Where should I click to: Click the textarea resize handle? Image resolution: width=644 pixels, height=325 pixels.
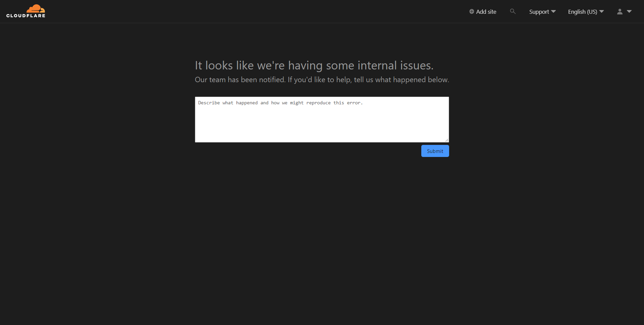447,139
